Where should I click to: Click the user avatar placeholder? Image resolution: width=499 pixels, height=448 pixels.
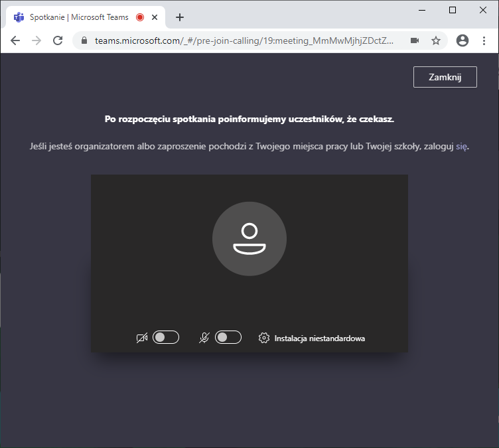(249, 239)
